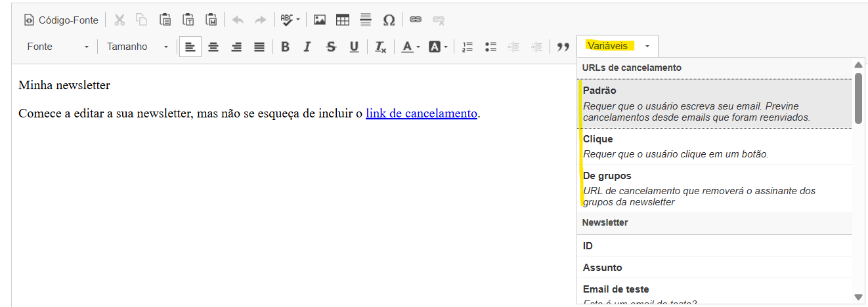Click the variables list scroll up arrow
Image resolution: width=868 pixels, height=307 pixels.
[857, 65]
